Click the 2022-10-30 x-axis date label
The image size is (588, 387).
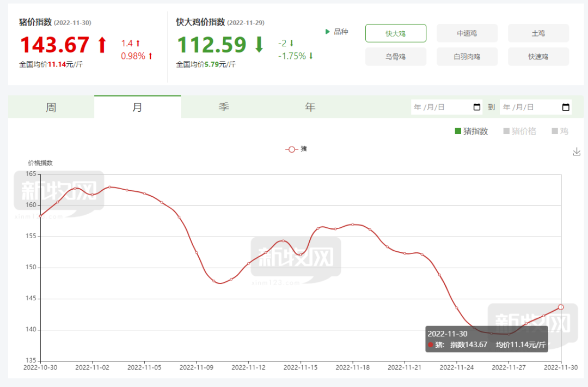40,367
